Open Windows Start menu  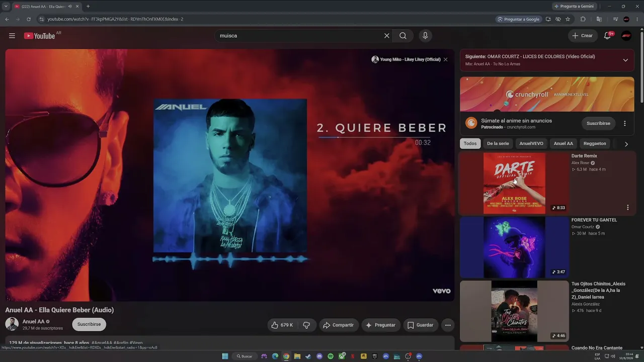(225, 356)
